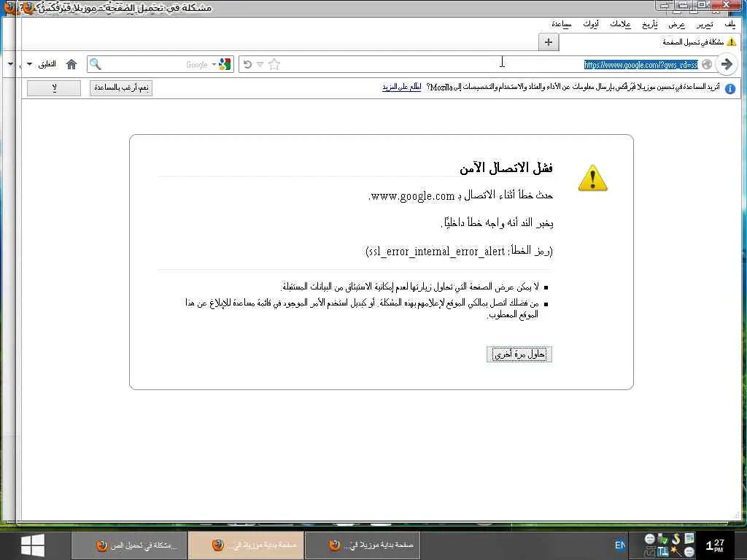747x560 pixels.
Task: Click the yellow warning triangle on error page
Action: point(592,178)
